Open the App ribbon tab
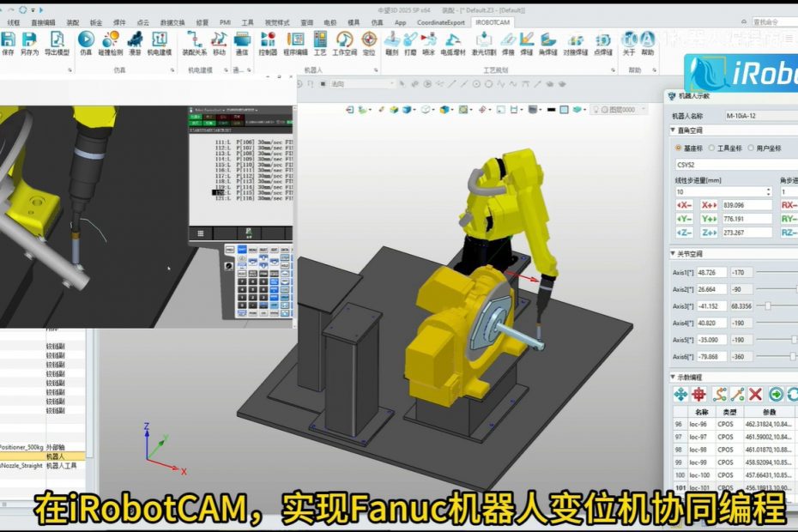This screenshot has width=798, height=532. (401, 22)
